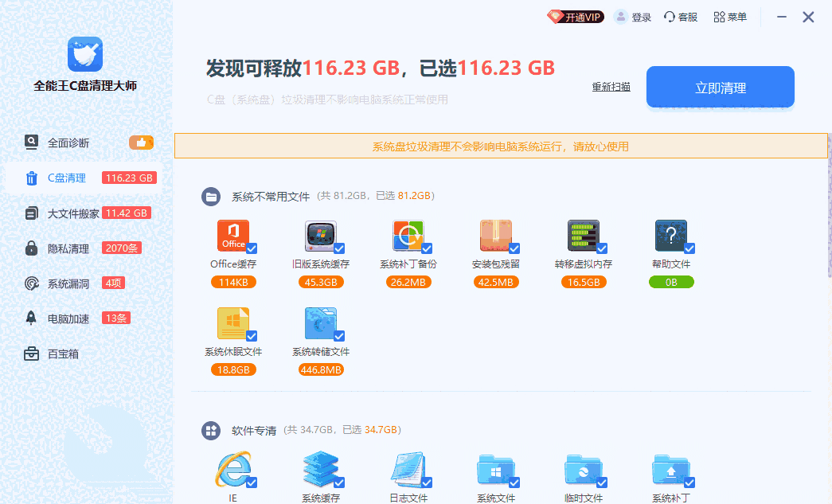Screen dimensions: 832x504
Task: Select the Office缓存 cleanup icon
Action: [233, 236]
